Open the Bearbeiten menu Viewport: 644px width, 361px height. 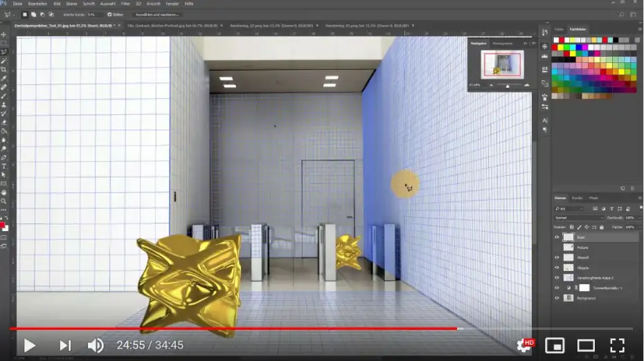37,3
